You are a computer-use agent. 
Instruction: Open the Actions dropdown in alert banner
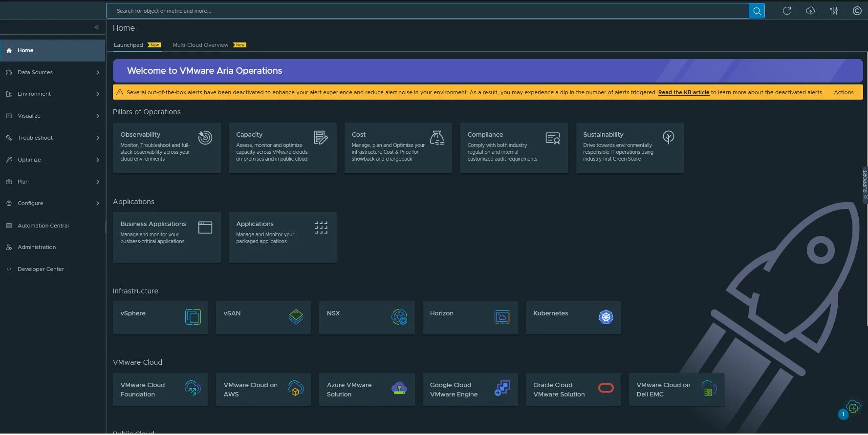click(845, 92)
